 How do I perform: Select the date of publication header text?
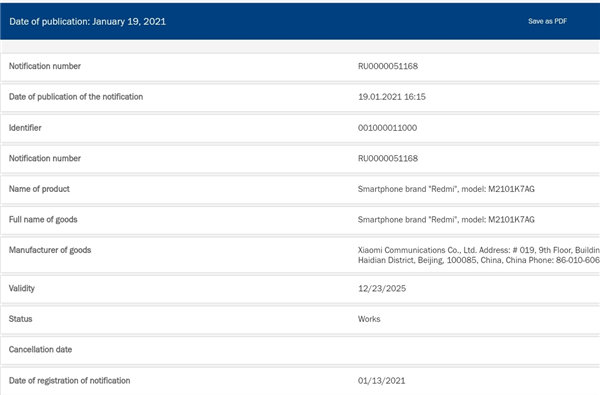(x=88, y=21)
